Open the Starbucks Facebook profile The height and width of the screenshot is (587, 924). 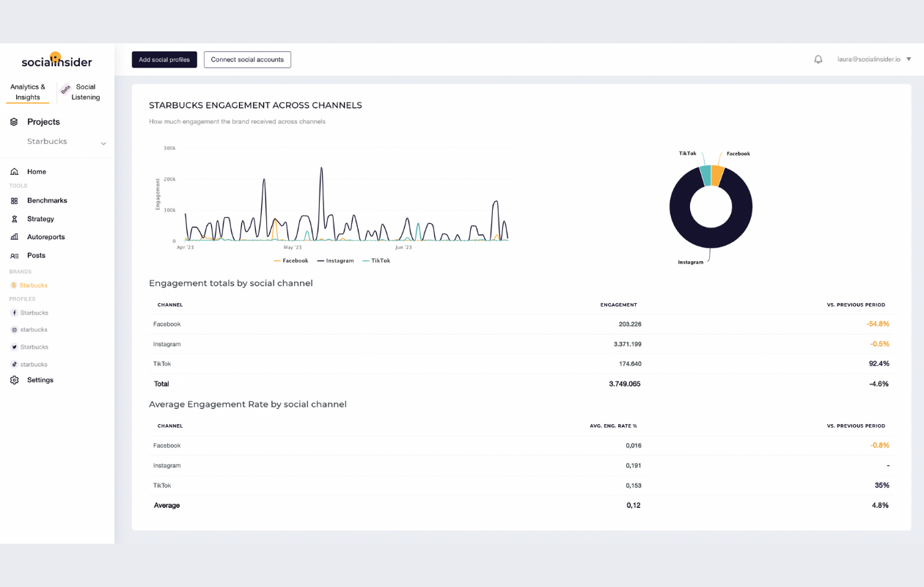(x=34, y=313)
